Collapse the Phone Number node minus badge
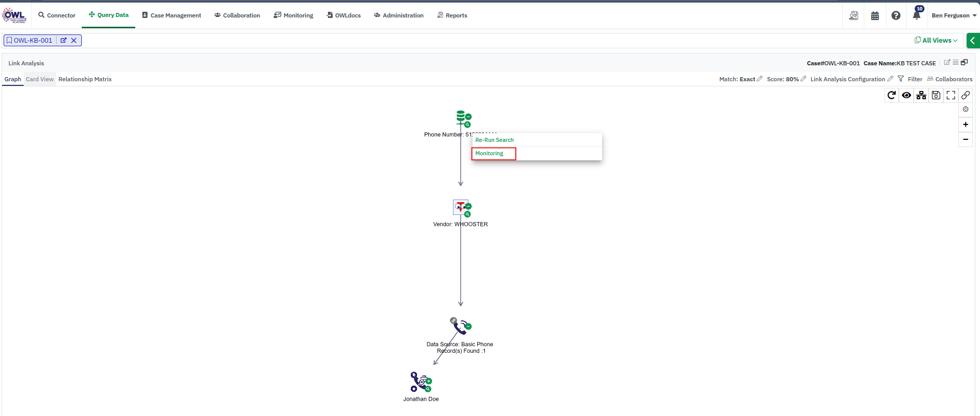This screenshot has height=416, width=980. click(468, 117)
